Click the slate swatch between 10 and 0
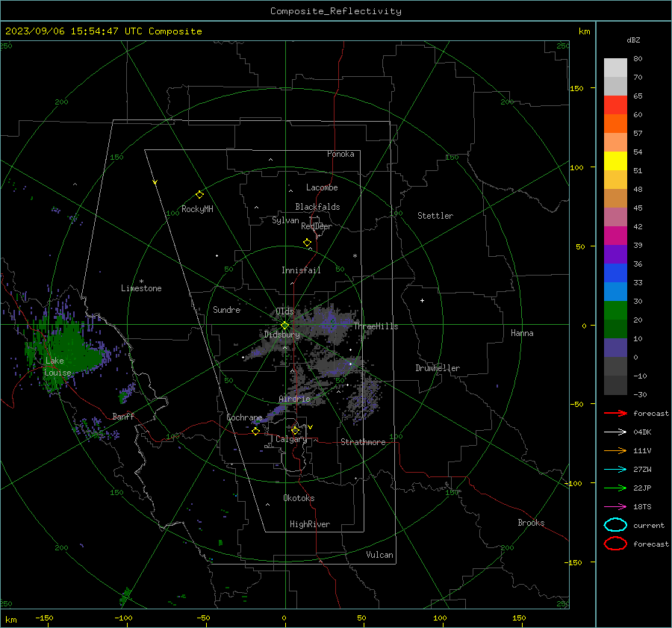The image size is (672, 628). [615, 348]
